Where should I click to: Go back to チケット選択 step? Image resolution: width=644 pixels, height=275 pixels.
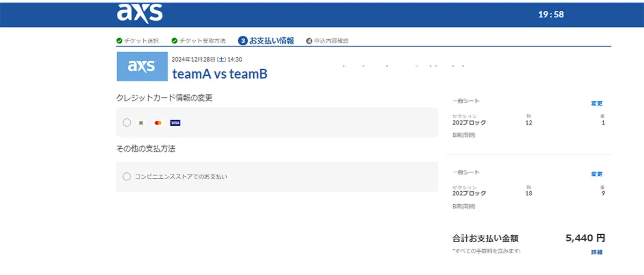click(141, 41)
